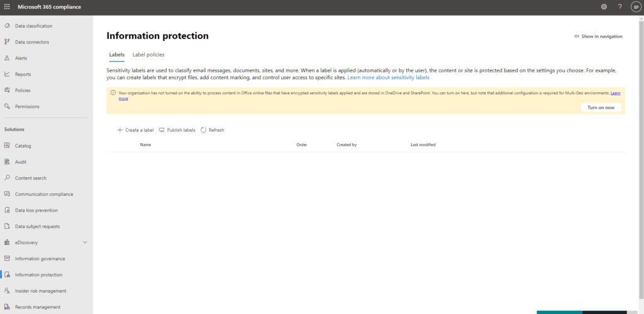Click Create a label button text
Viewport: 644px width, 314px height.
coord(139,130)
